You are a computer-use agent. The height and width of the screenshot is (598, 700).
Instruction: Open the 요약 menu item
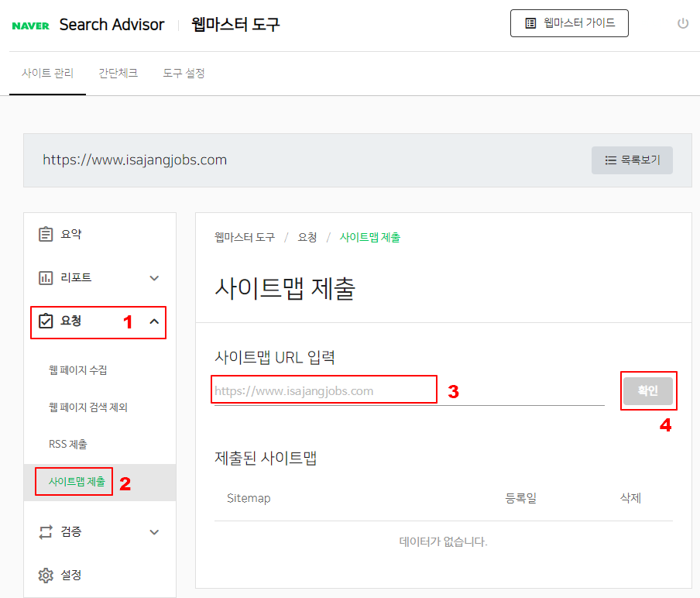pyautogui.click(x=100, y=234)
